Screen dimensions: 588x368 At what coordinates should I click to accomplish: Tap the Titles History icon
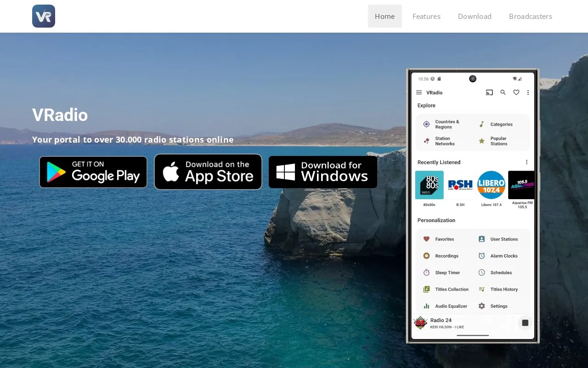point(481,289)
